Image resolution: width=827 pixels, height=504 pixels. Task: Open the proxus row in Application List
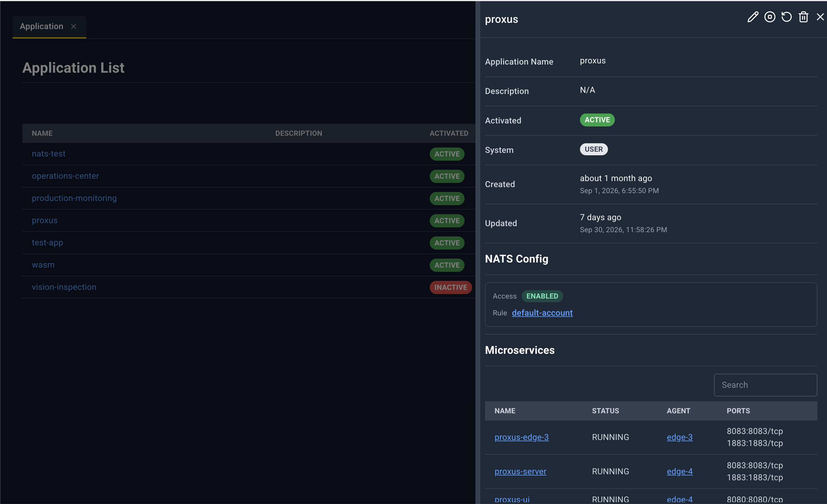pyautogui.click(x=45, y=220)
